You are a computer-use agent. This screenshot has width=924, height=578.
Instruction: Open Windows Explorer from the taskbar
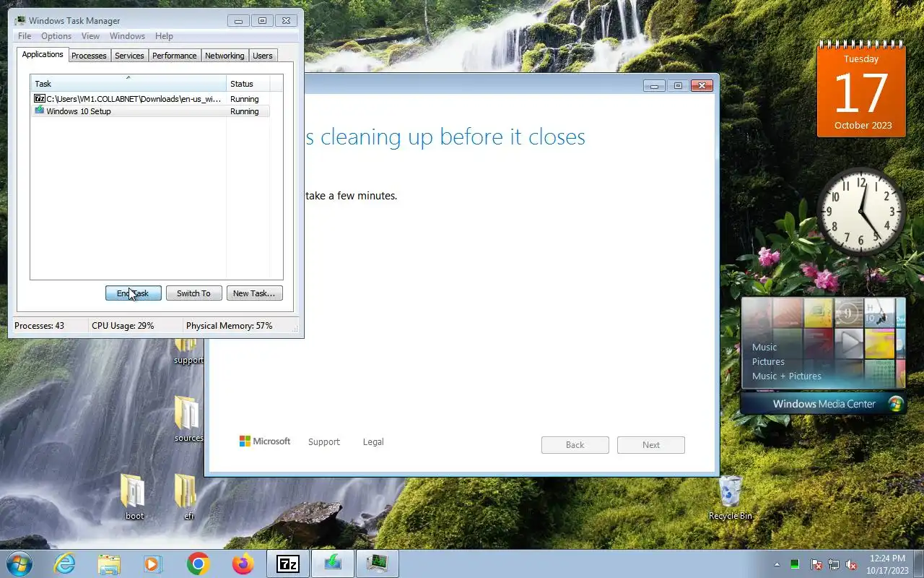click(109, 564)
